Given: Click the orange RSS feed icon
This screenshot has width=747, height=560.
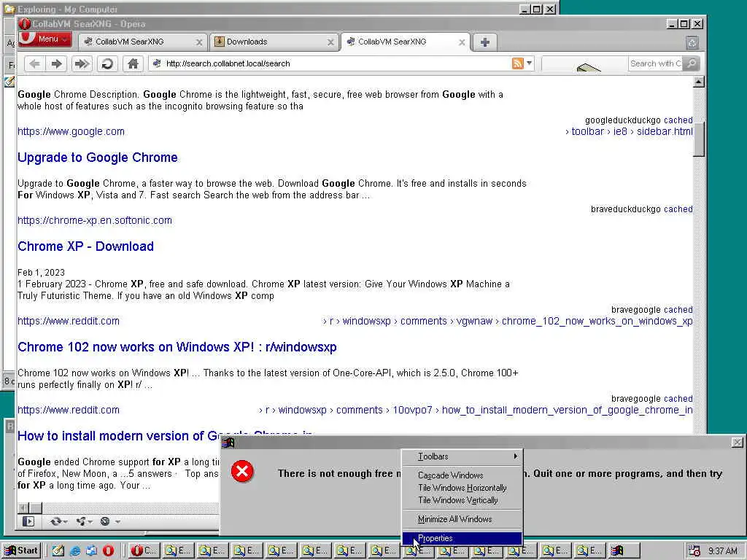Looking at the screenshot, I should click(x=517, y=63).
